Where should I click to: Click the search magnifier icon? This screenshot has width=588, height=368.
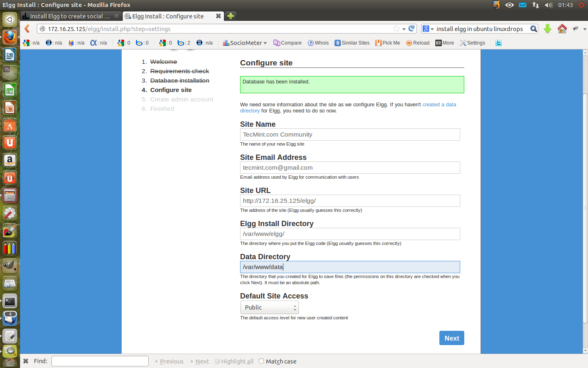click(533, 29)
